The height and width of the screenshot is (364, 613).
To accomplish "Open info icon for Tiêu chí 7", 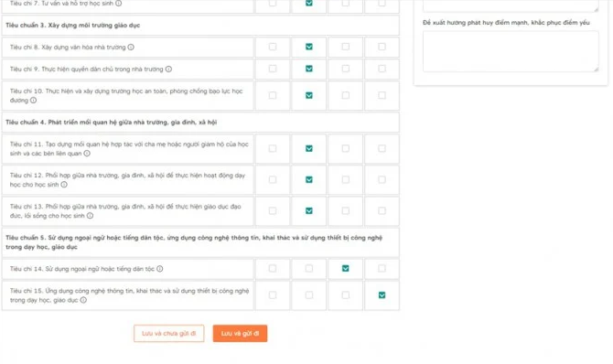I will tap(118, 3).
